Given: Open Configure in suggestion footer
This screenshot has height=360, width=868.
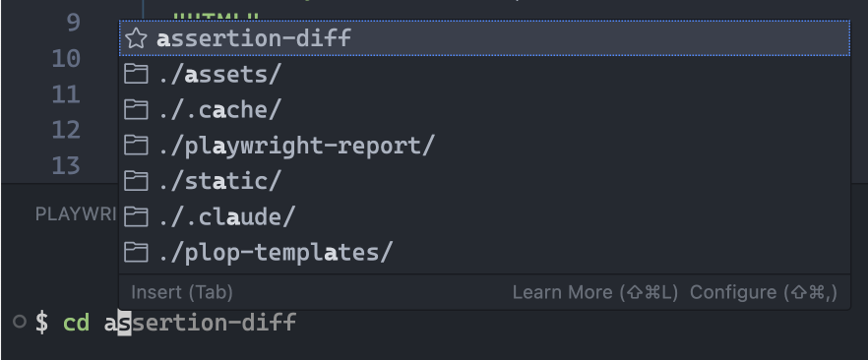Looking at the screenshot, I should coord(764,292).
